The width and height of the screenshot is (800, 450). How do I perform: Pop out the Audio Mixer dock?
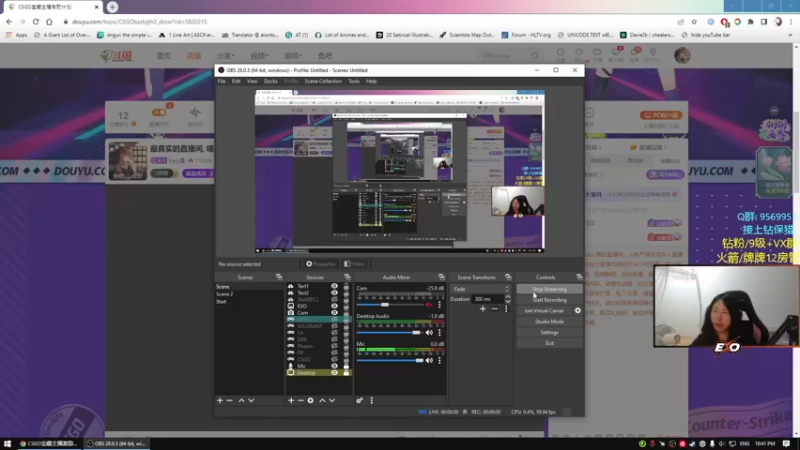coord(441,277)
